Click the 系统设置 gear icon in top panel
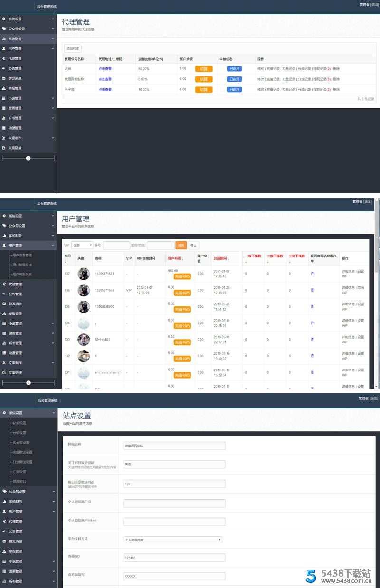The height and width of the screenshot is (588, 380). tap(4, 19)
